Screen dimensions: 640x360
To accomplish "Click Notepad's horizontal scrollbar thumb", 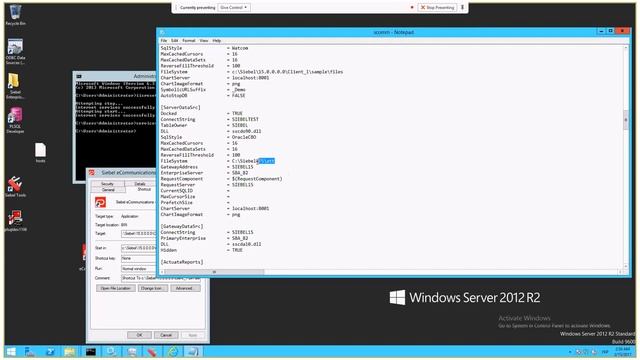I will (214, 272).
